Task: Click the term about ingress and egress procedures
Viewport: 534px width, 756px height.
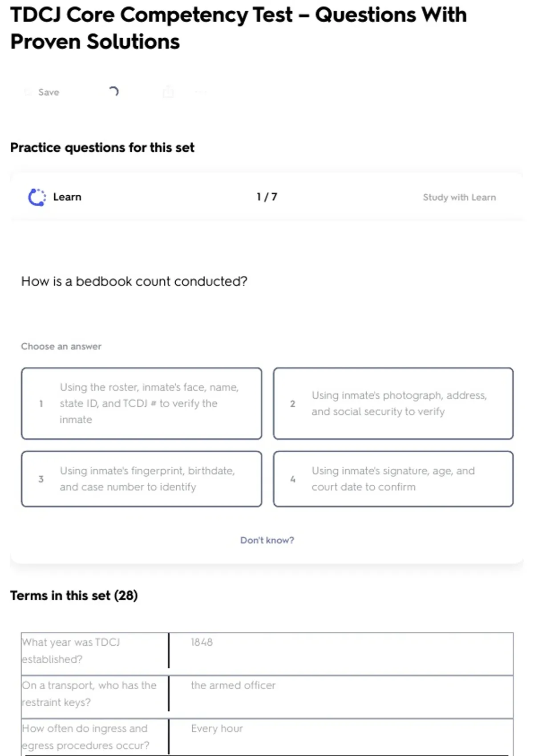Action: 85,737
